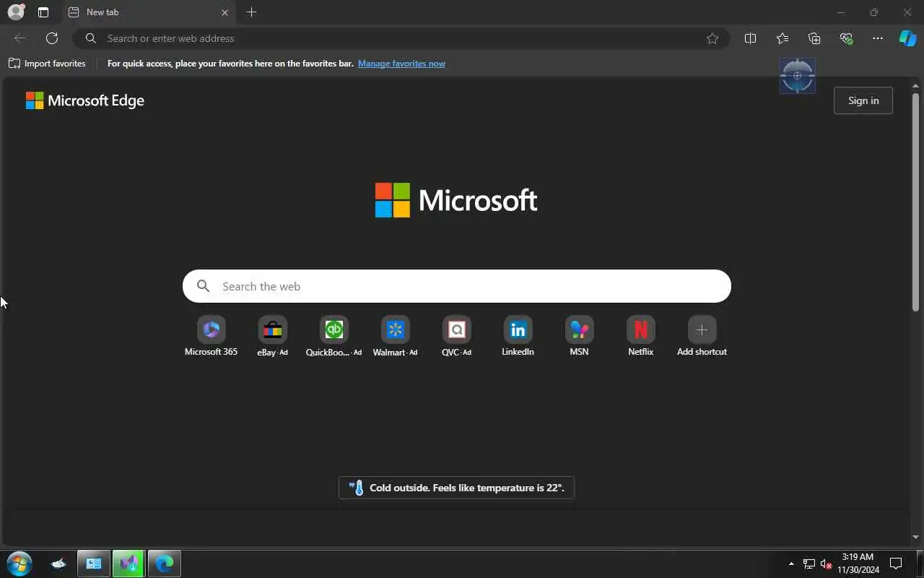Open the fish-icon taskbar app
Viewport: 924px width, 578px height.
(x=59, y=564)
